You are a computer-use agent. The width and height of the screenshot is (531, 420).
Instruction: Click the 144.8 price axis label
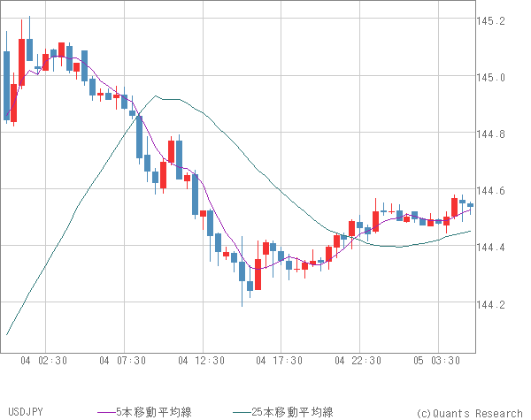(x=490, y=134)
